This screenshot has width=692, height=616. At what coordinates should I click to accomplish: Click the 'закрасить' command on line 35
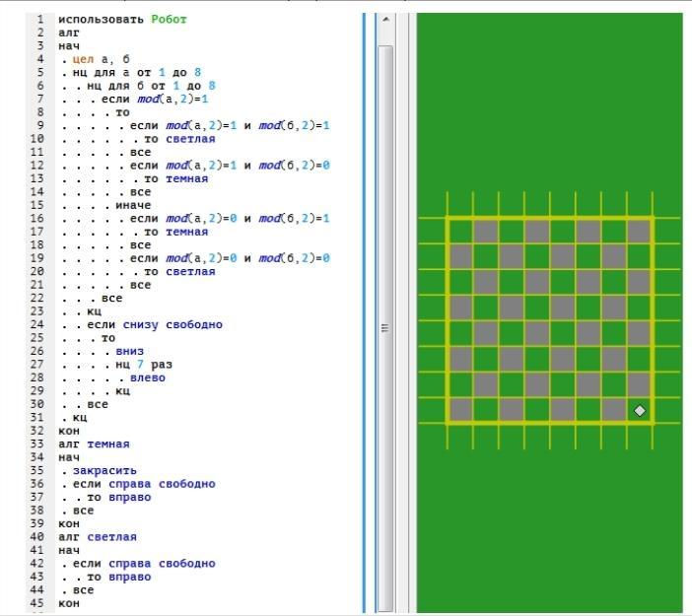(104, 471)
